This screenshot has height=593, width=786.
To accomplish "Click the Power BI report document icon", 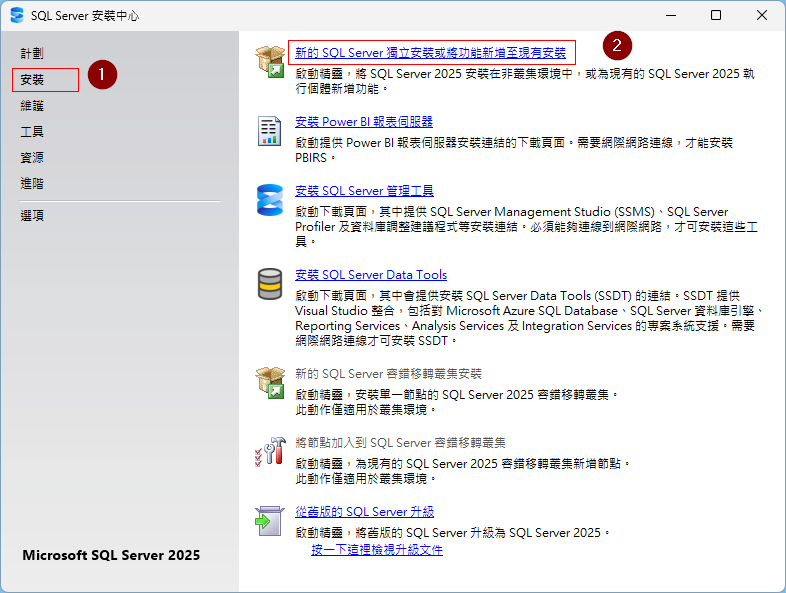I will tap(270, 131).
